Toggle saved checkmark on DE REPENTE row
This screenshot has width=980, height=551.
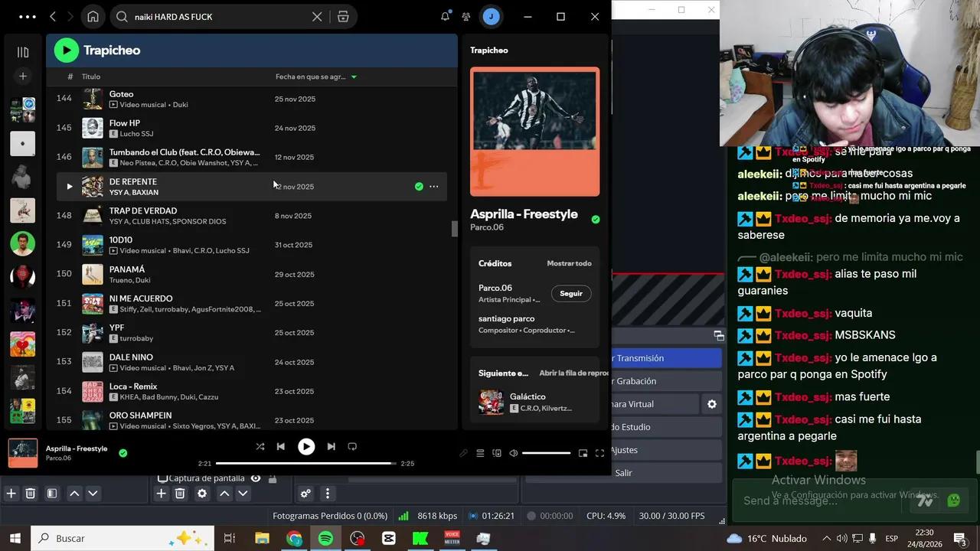click(419, 187)
